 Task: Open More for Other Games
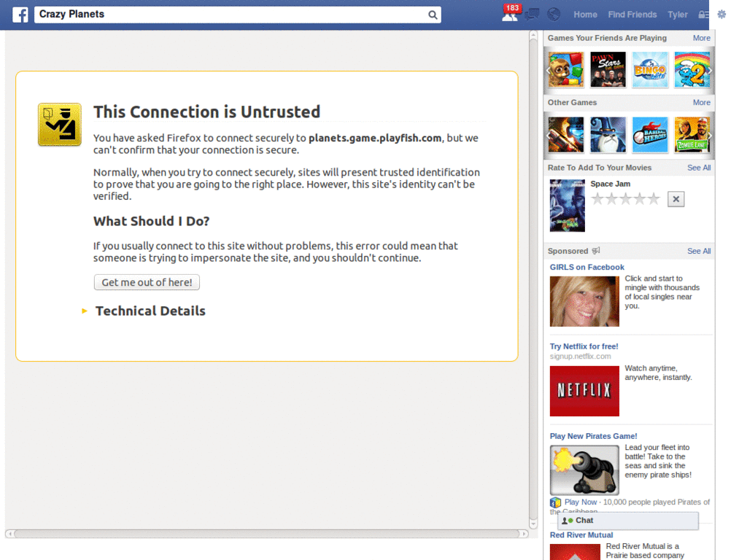[701, 102]
